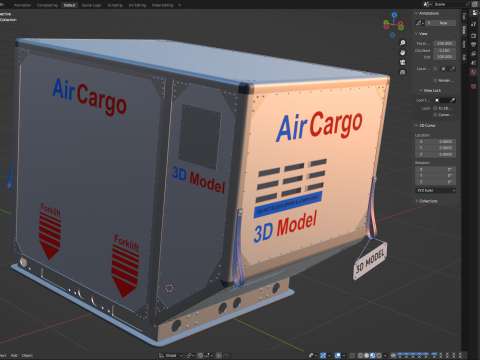The width and height of the screenshot is (480, 360).
Task: Open the viewport shading options dropdown
Action: (x=385, y=355)
